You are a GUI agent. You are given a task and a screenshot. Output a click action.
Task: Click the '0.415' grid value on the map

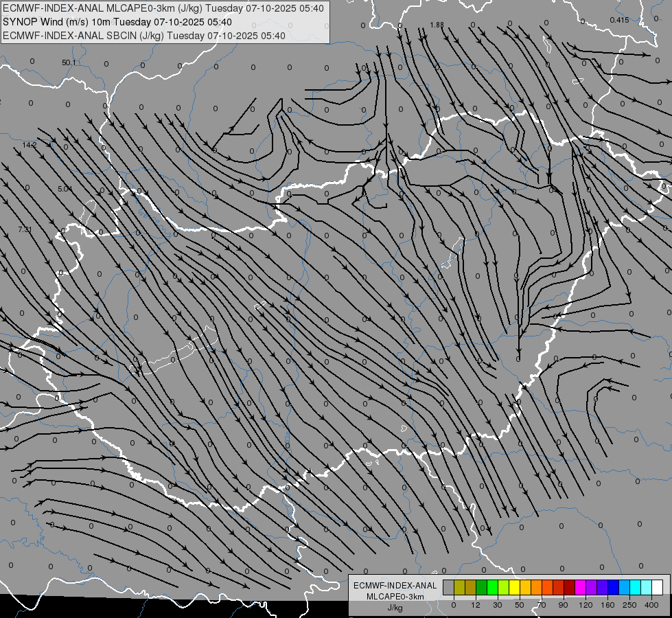pyautogui.click(x=619, y=20)
